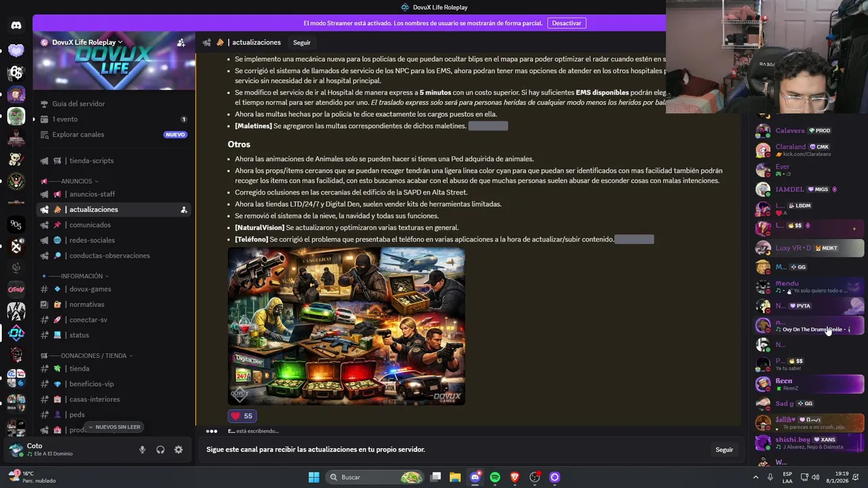Open Explorar canales
Viewport: 868px width, 488px height.
[x=114, y=134]
